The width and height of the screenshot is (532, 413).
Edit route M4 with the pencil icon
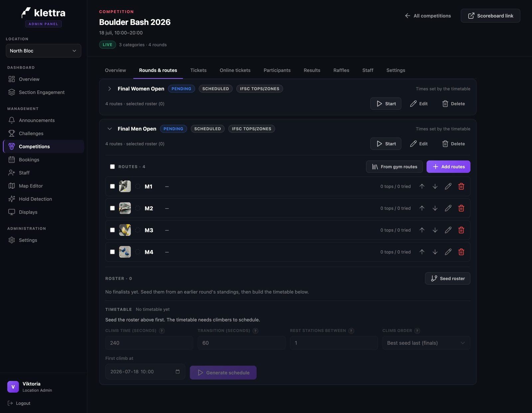(x=448, y=252)
